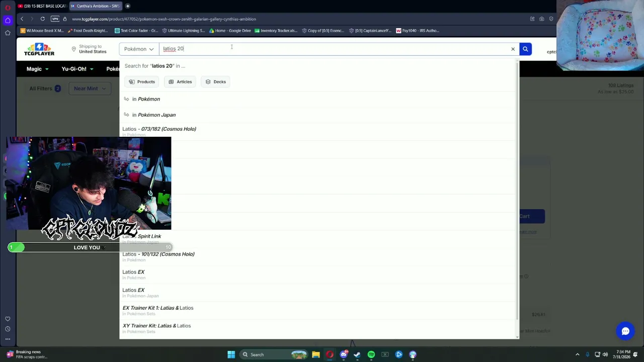Open the 'Frost Death Knight...' bookmark
Image resolution: width=644 pixels, height=362 pixels.
[88, 31]
